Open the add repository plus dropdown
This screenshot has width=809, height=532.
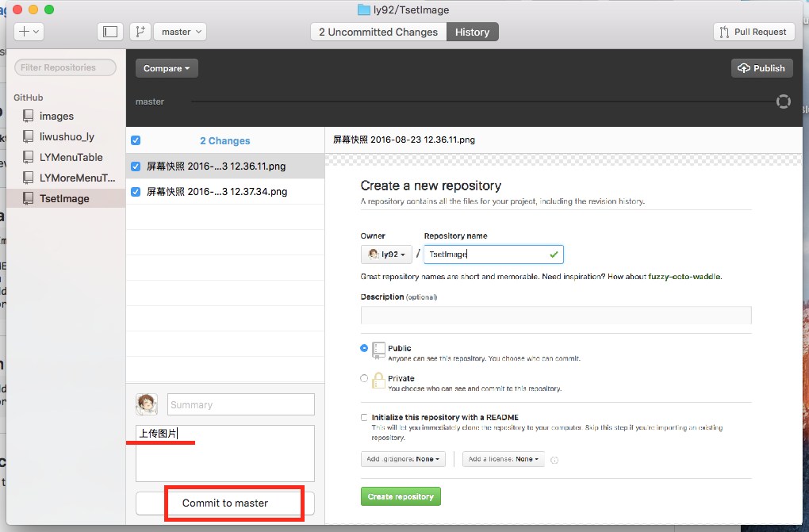29,32
